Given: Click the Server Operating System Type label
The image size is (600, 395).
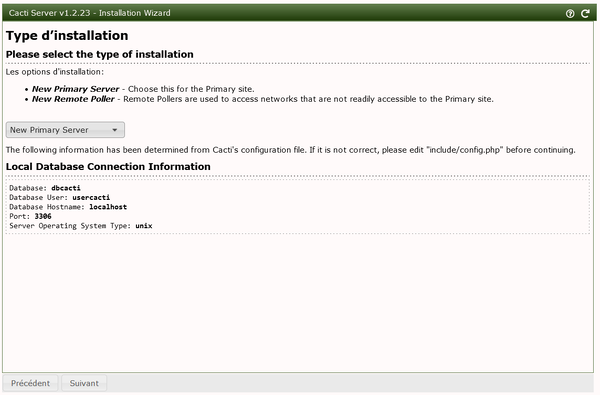Looking at the screenshot, I should coord(70,226).
